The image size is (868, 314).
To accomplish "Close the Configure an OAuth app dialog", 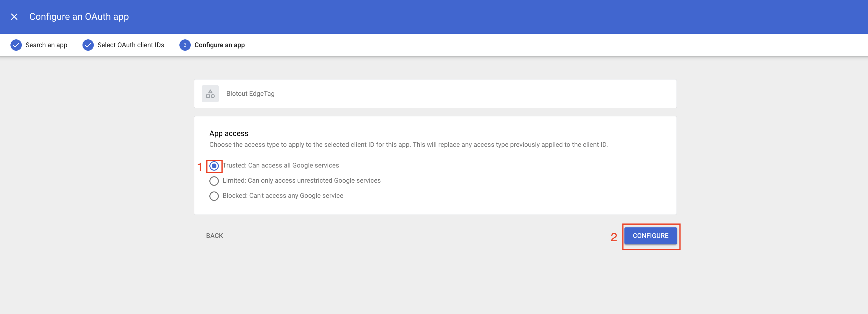I will coord(14,16).
